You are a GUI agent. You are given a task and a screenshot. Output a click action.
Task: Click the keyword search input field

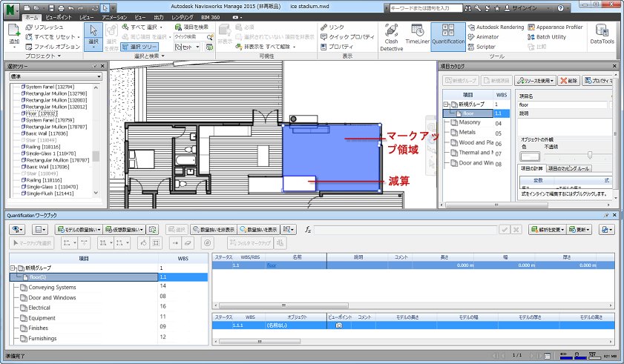[426, 8]
